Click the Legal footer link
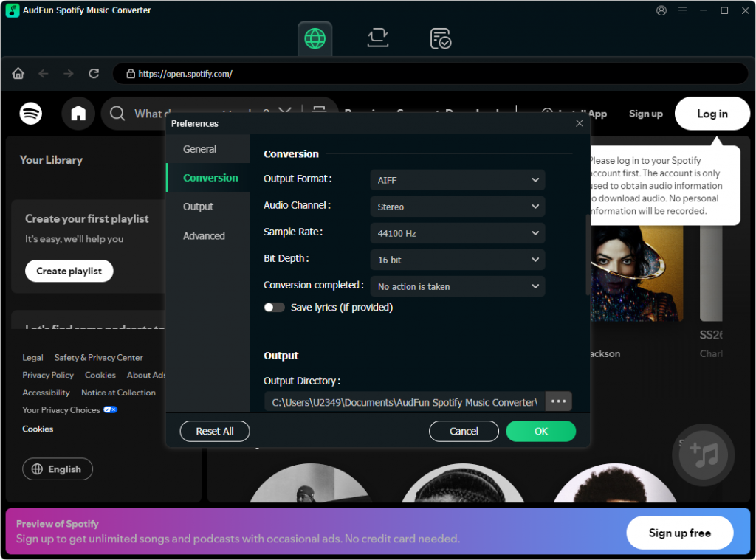Screen dimensions: 756x560 tap(32, 358)
